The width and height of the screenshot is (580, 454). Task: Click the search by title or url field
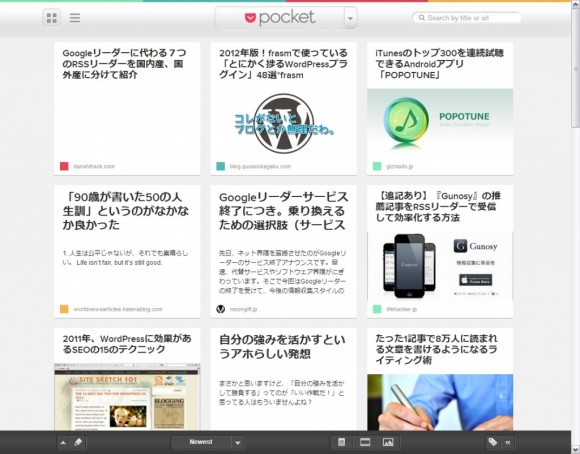pyautogui.click(x=467, y=18)
